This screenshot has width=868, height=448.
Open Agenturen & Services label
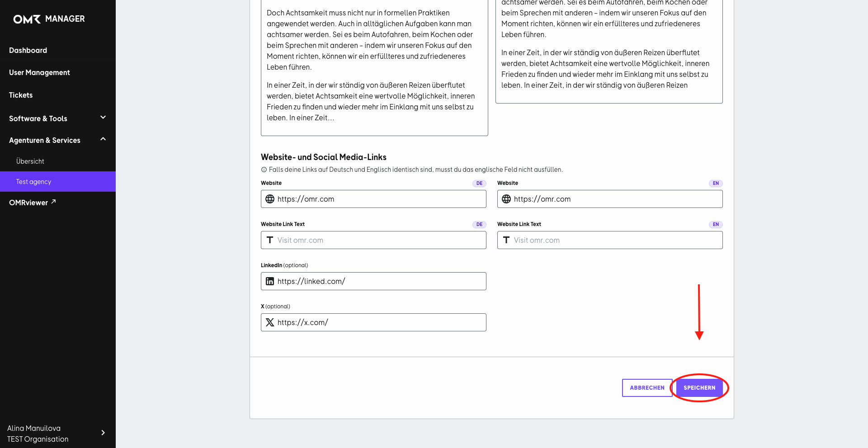coord(45,140)
